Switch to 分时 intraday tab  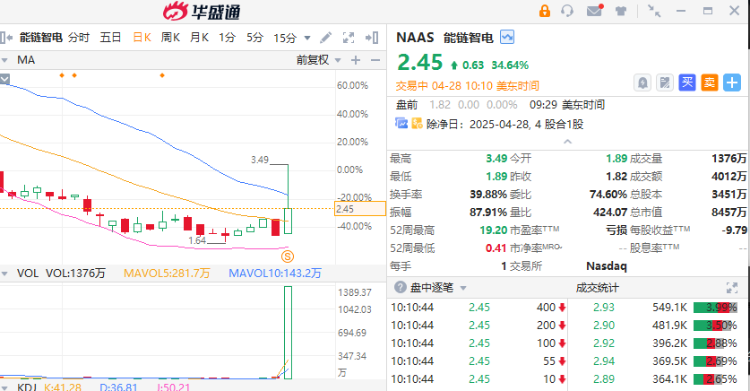(79, 37)
